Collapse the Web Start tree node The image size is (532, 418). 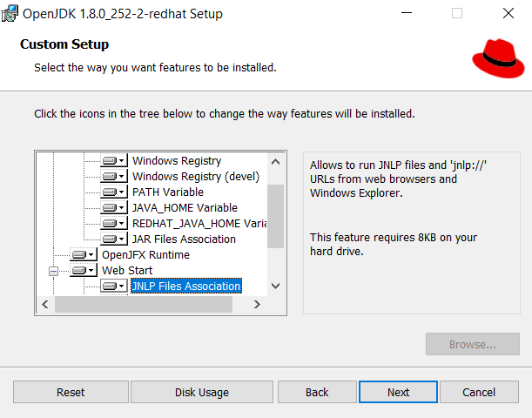click(x=54, y=271)
